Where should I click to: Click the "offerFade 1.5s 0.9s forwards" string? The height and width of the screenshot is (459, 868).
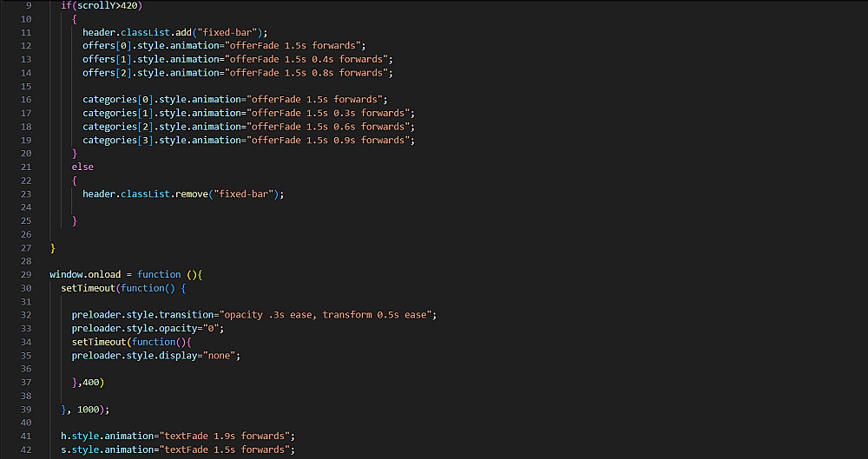[x=330, y=140]
